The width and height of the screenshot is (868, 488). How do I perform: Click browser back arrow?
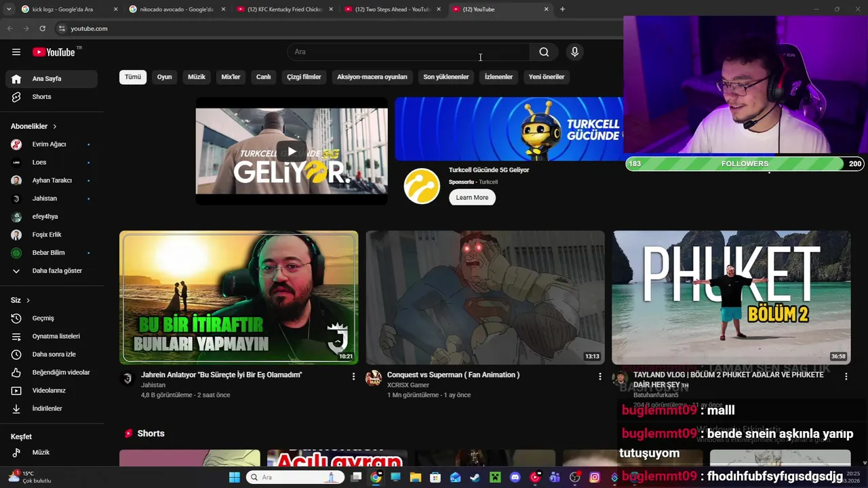click(x=9, y=28)
